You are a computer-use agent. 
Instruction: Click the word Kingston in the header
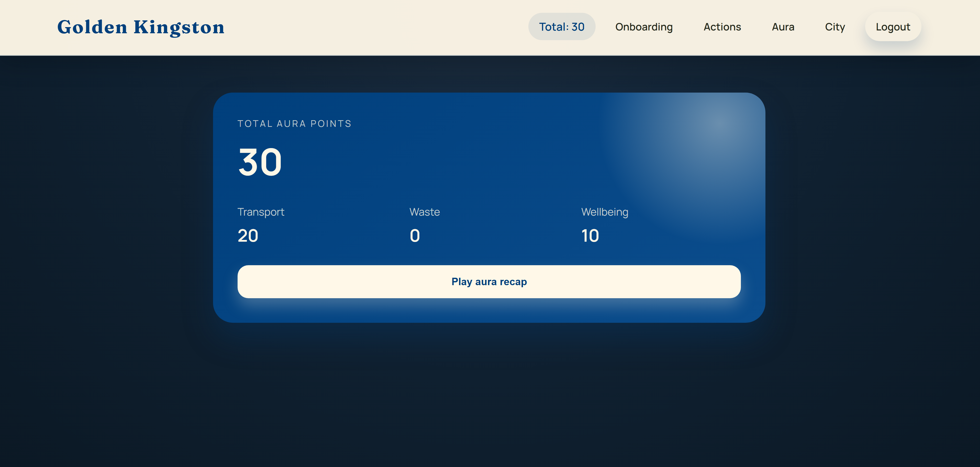tap(179, 27)
